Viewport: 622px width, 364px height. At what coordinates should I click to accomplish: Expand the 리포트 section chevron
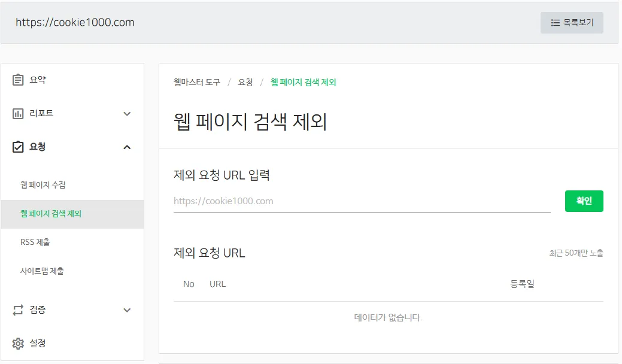[x=127, y=113]
